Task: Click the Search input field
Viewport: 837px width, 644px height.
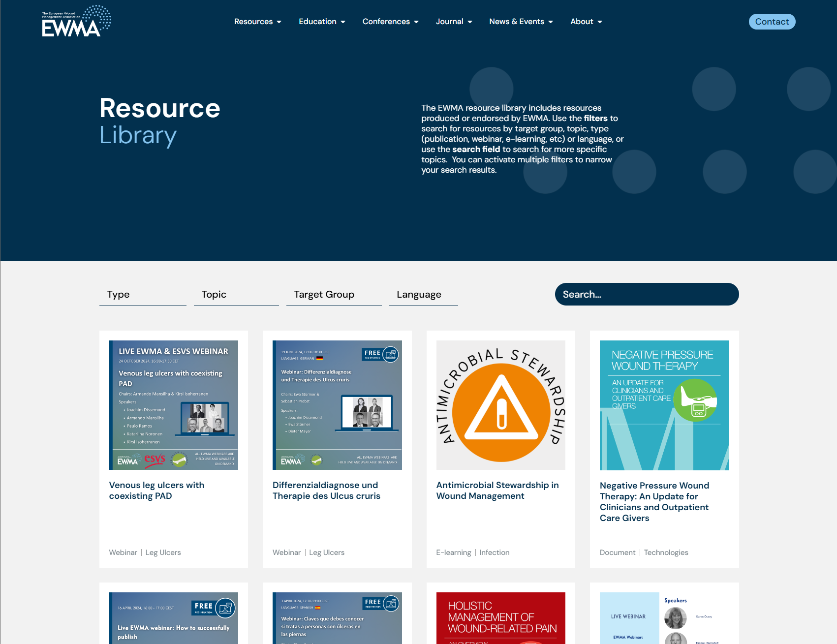Action: (x=646, y=294)
